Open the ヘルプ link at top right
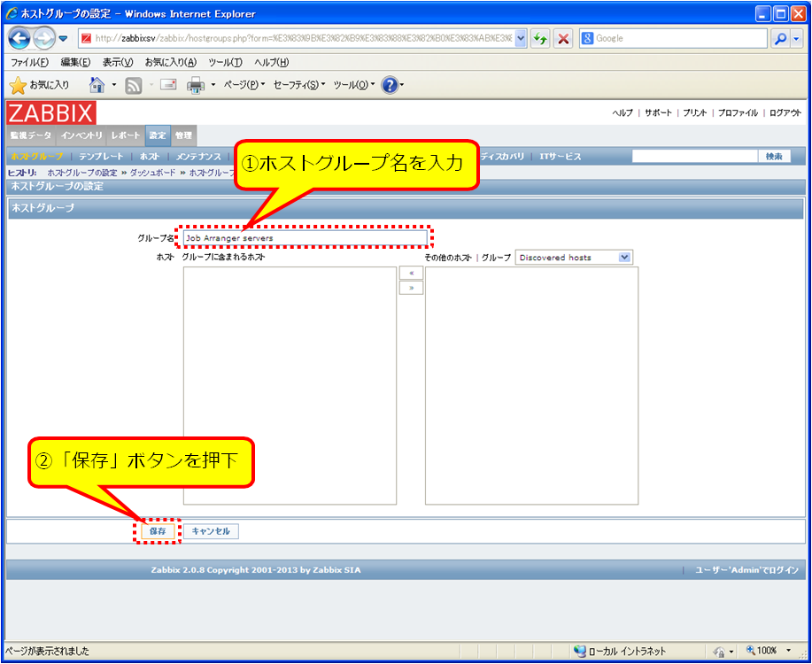This screenshot has height=664, width=812. pyautogui.click(x=623, y=113)
